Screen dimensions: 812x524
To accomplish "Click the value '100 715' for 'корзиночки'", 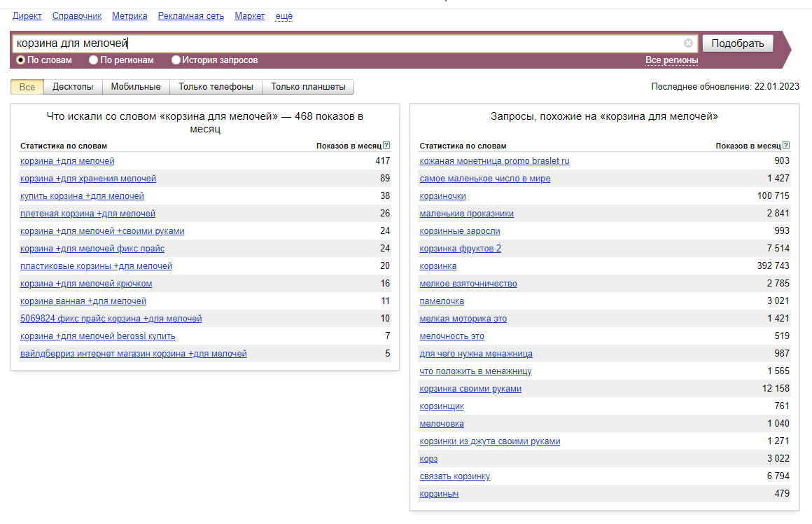I will click(773, 196).
